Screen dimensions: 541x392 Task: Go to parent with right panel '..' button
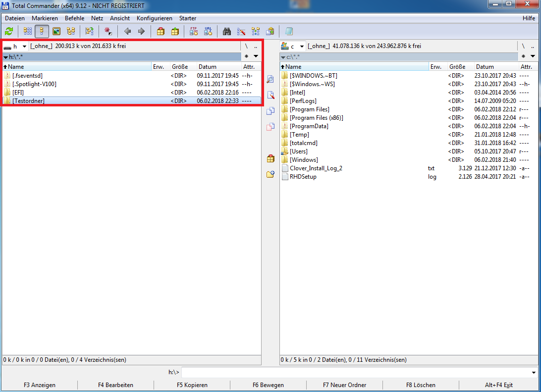point(533,46)
